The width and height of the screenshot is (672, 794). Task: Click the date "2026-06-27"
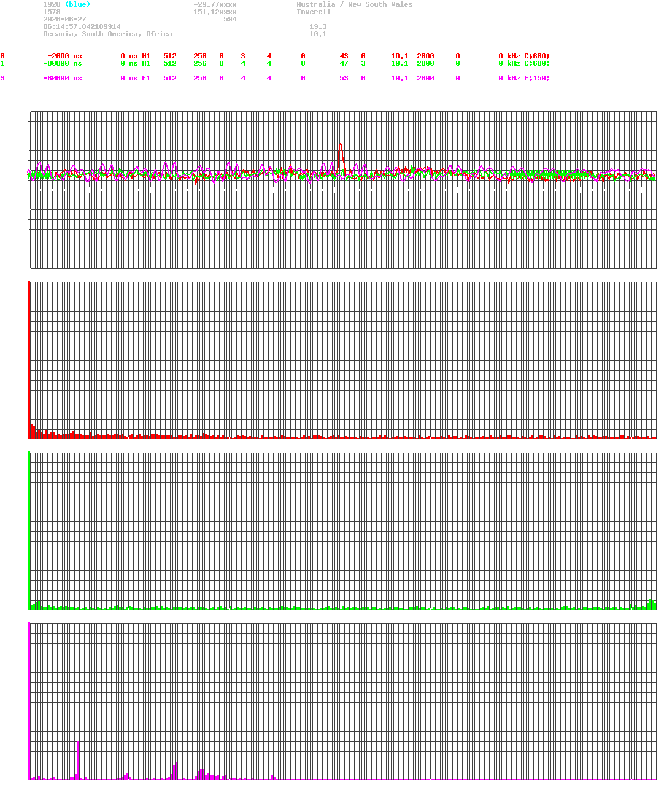click(x=64, y=19)
